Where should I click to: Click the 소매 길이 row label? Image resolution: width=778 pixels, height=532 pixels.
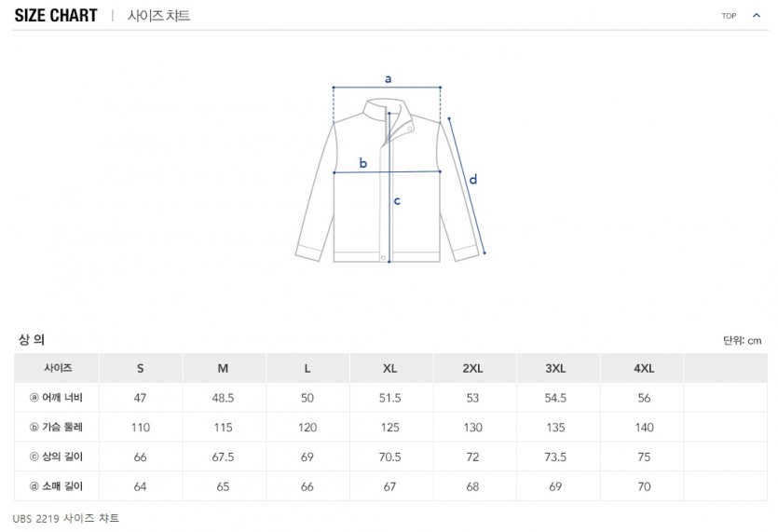pos(57,486)
